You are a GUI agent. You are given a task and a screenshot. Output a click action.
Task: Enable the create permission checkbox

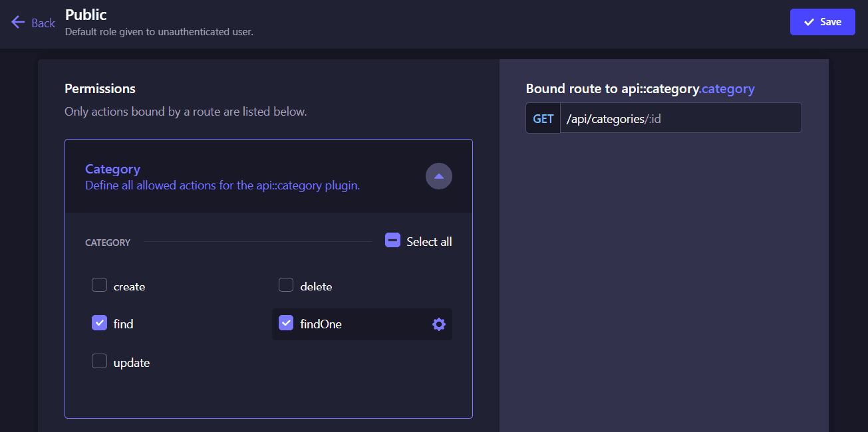pos(99,286)
